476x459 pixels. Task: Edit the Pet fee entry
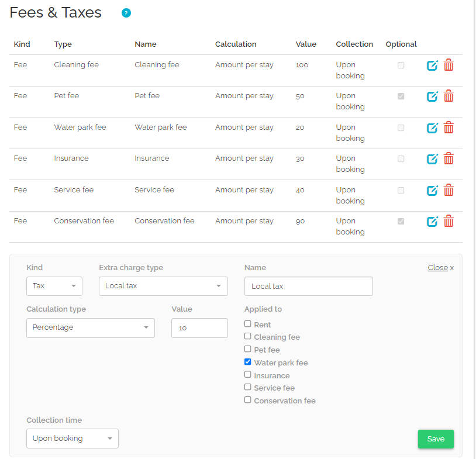tap(432, 96)
